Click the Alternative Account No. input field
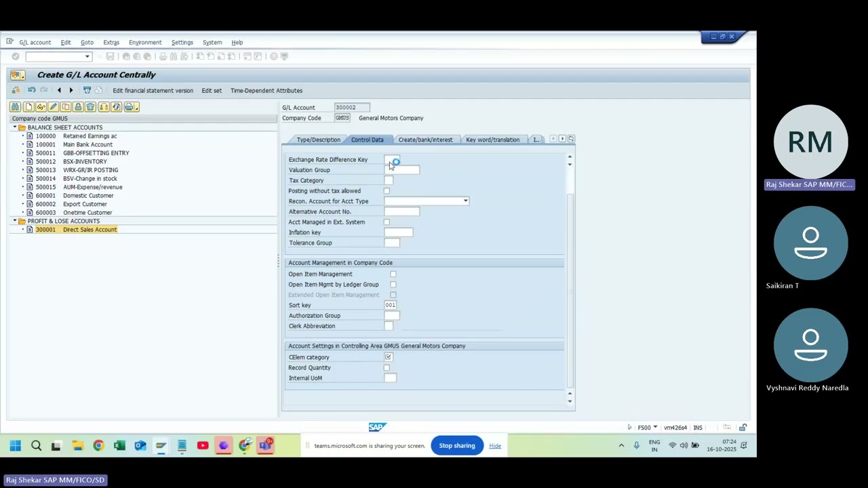The height and width of the screenshot is (488, 868). coord(401,212)
